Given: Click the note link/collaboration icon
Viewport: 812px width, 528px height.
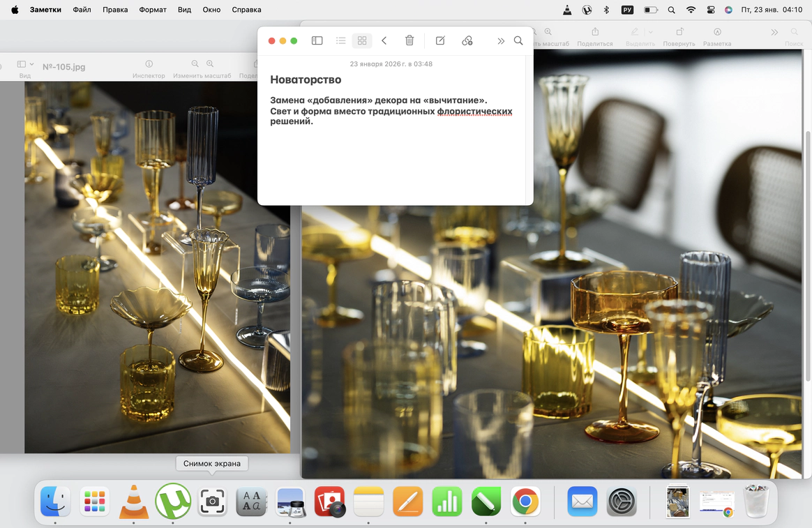Looking at the screenshot, I should 467,40.
